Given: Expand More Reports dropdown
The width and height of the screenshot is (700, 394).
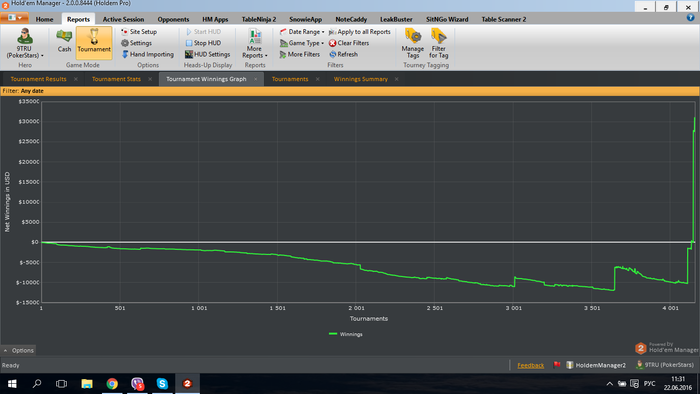Looking at the screenshot, I should coord(255,43).
